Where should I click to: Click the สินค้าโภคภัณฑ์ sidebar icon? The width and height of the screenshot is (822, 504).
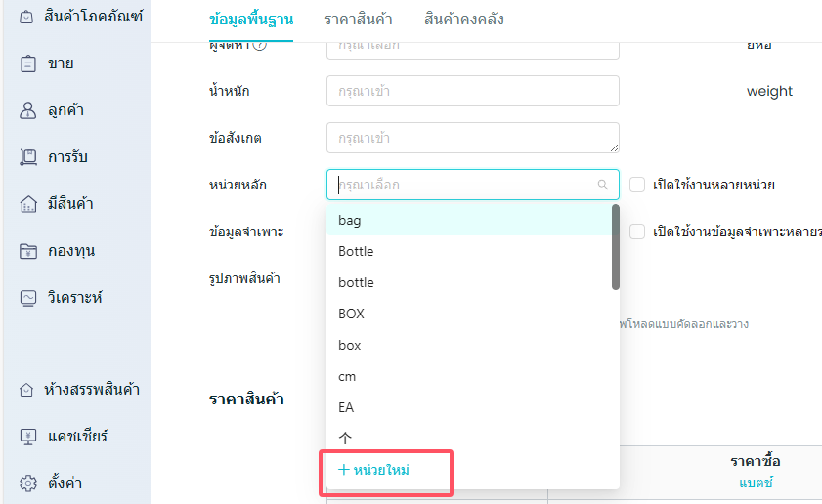click(28, 17)
